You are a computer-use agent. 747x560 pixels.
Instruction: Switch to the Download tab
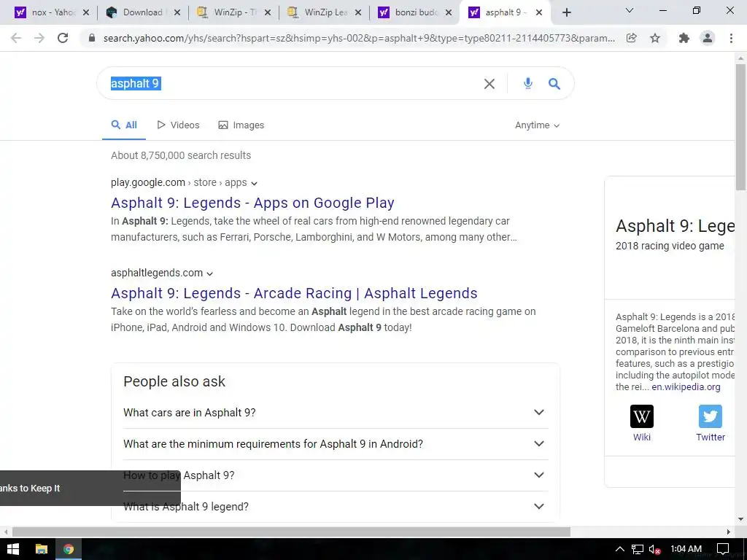point(141,12)
